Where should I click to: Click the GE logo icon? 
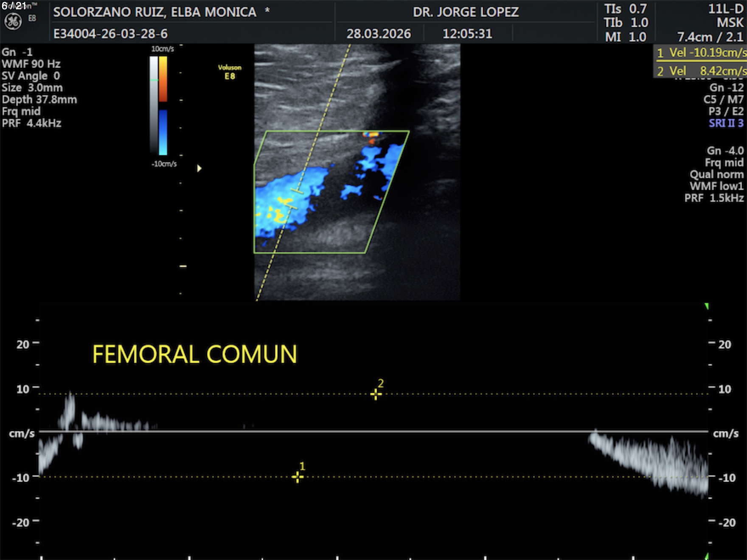(x=13, y=21)
